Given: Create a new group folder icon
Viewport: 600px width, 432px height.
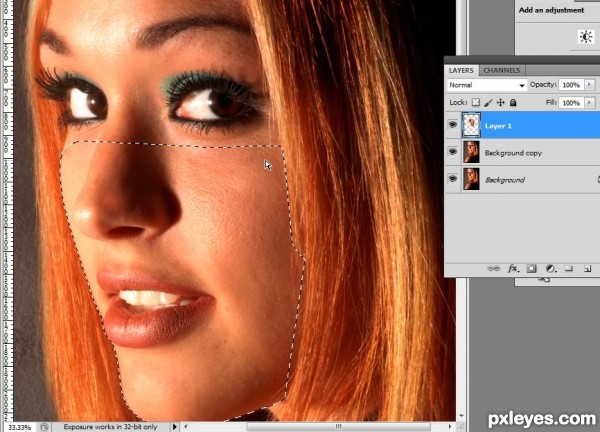Looking at the screenshot, I should [569, 269].
